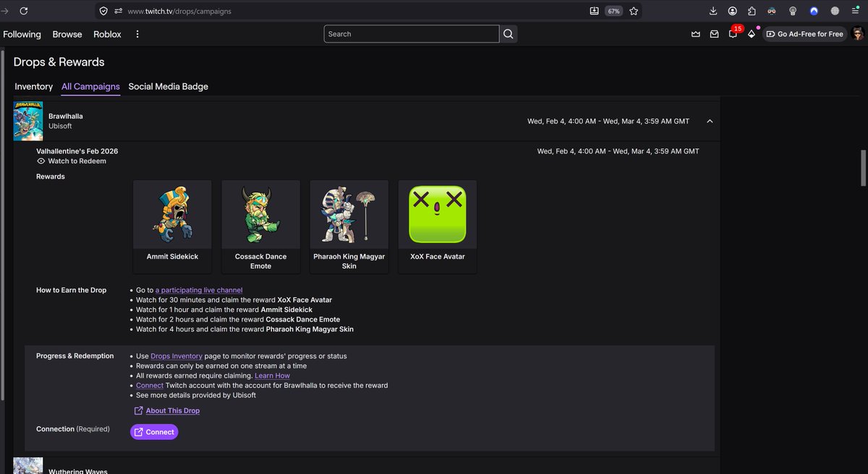Click the Wuthering Waves campaign thumbnail
The height and width of the screenshot is (474, 868).
tap(28, 465)
